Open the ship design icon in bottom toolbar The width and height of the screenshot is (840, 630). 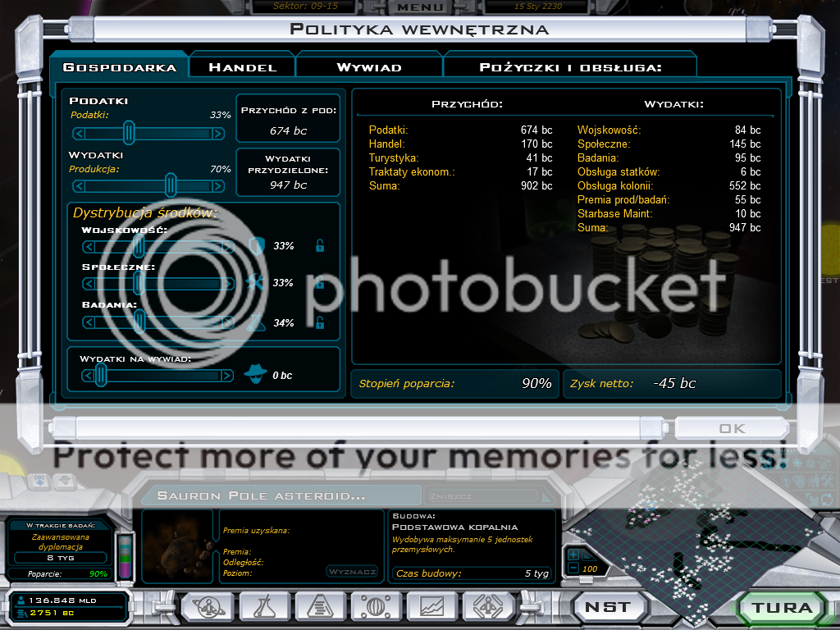click(488, 608)
